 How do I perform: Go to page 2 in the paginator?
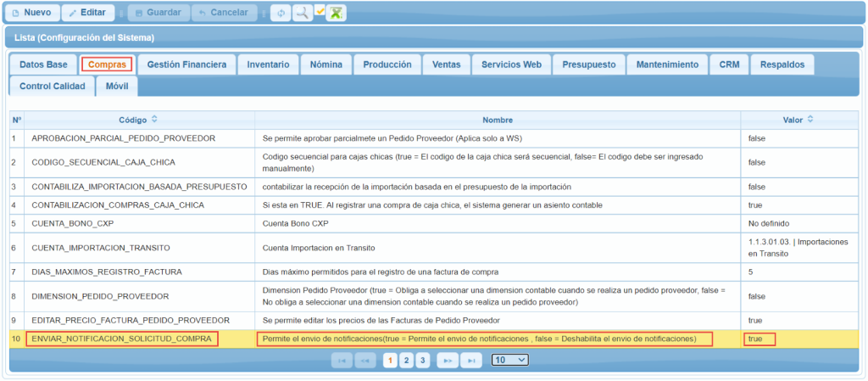(x=406, y=361)
